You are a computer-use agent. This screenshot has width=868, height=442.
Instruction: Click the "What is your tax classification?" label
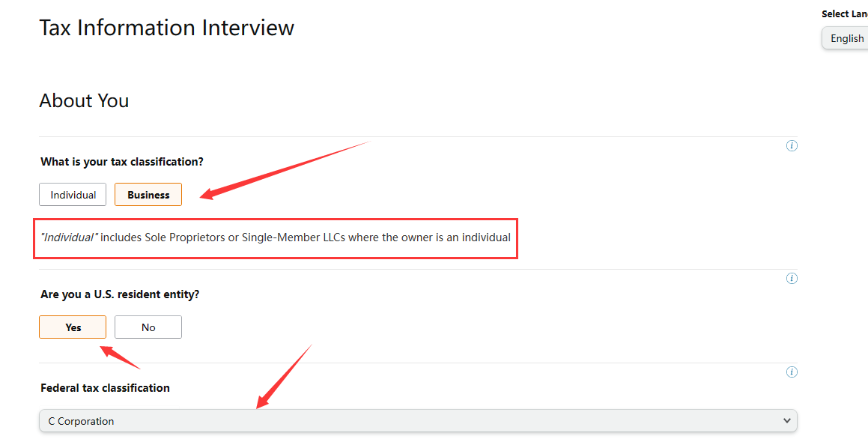tap(122, 162)
